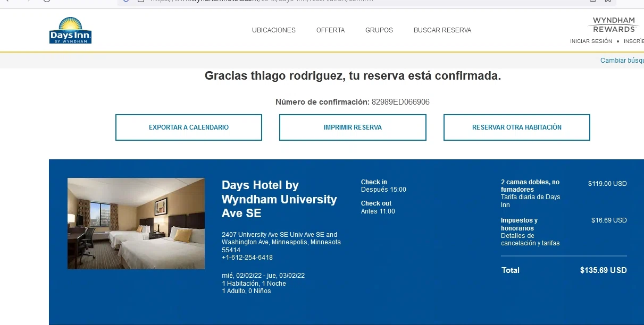The image size is (644, 325).
Task: Click the Check out 'Antes 11:00' text
Action: click(x=378, y=211)
